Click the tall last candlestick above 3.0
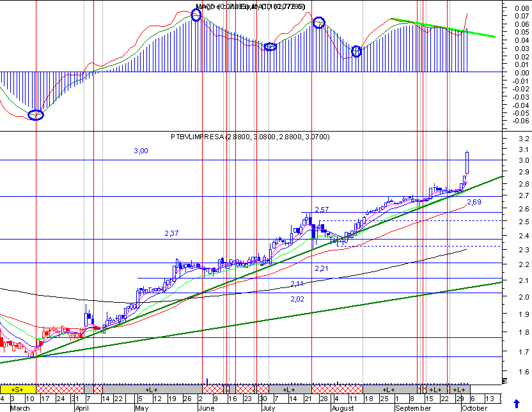This screenshot has width=532, height=412. pos(467,163)
